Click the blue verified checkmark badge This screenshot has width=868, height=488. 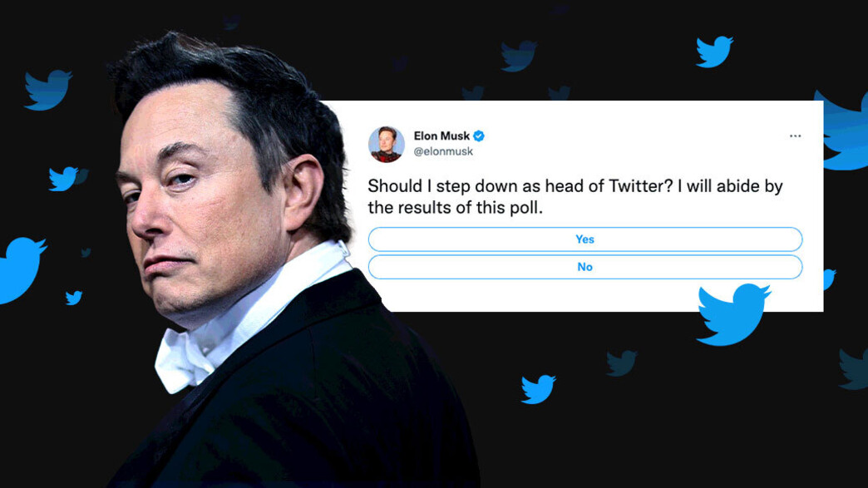click(x=479, y=136)
